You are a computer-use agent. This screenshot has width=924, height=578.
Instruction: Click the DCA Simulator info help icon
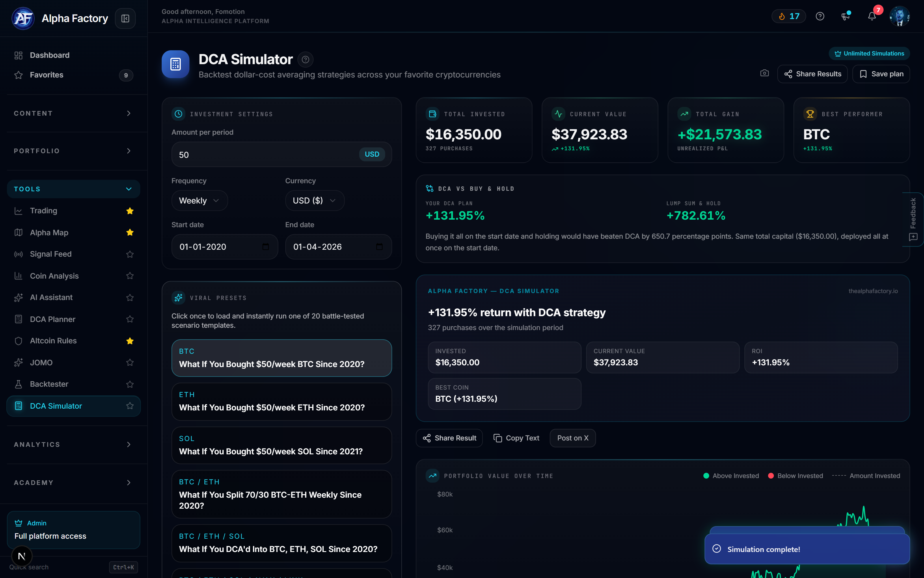click(305, 60)
